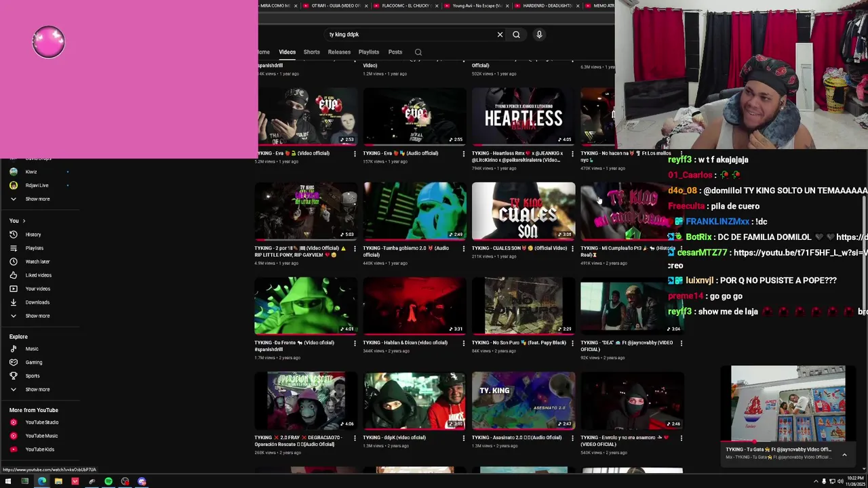Open TYKING - No Son Puro title link
The width and height of the screenshot is (868, 488).
click(x=519, y=343)
